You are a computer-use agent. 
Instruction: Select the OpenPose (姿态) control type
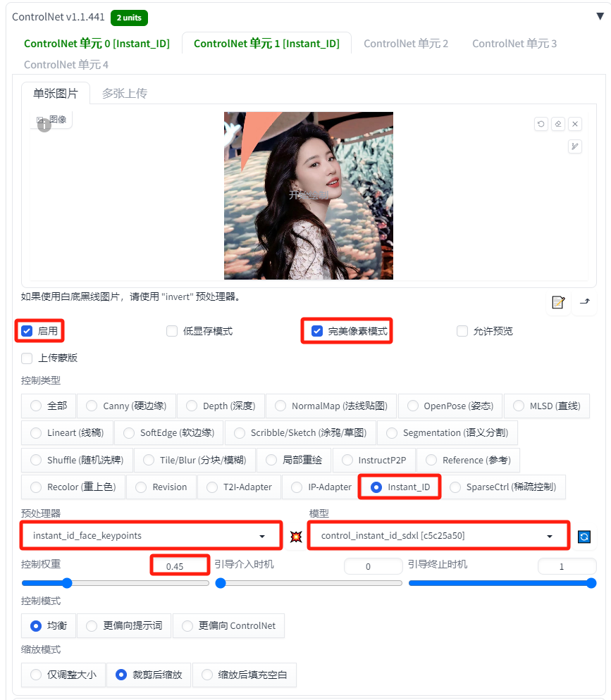[x=450, y=406]
